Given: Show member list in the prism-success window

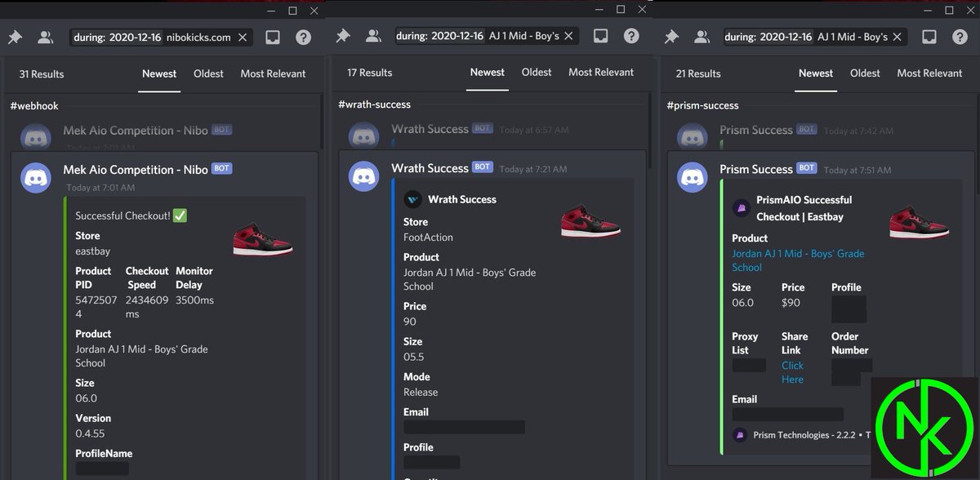Looking at the screenshot, I should click(701, 38).
